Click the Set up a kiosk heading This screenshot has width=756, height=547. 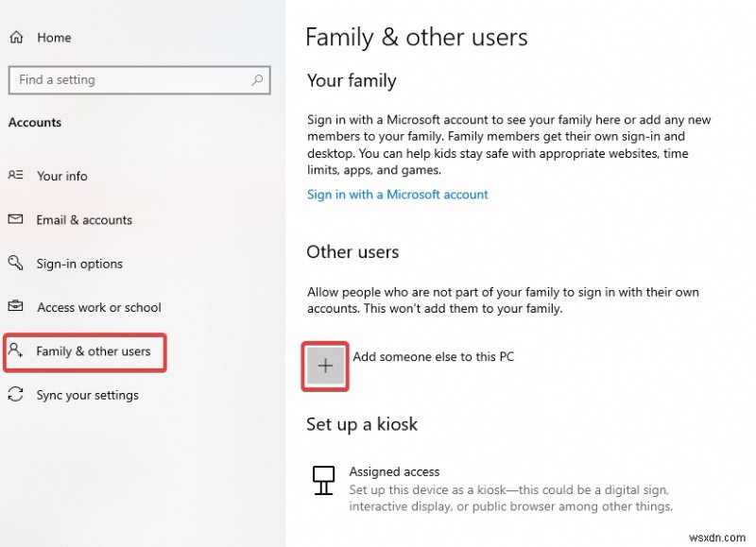pyautogui.click(x=362, y=424)
